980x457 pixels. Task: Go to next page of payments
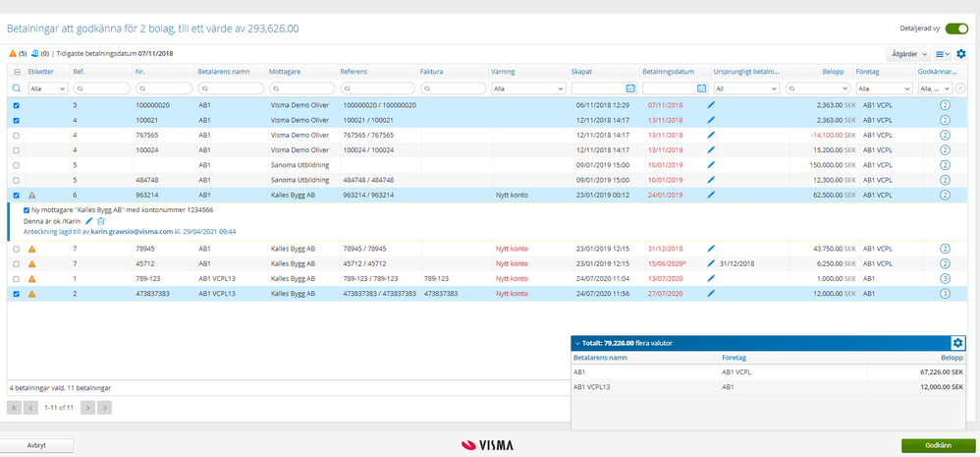[x=88, y=408]
